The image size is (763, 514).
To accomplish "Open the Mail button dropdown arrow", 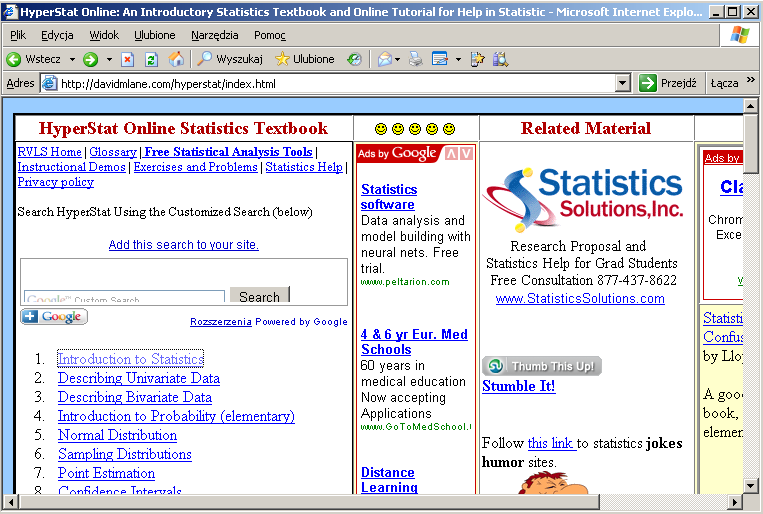I will (x=398, y=59).
